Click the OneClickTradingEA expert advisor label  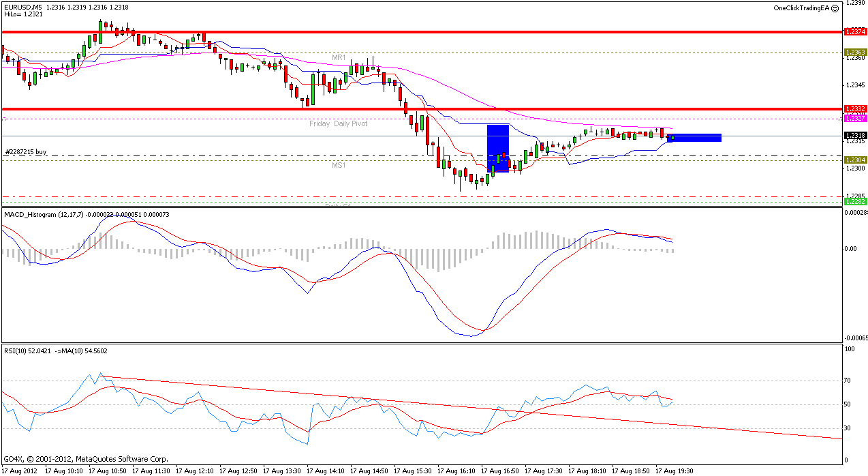802,8
